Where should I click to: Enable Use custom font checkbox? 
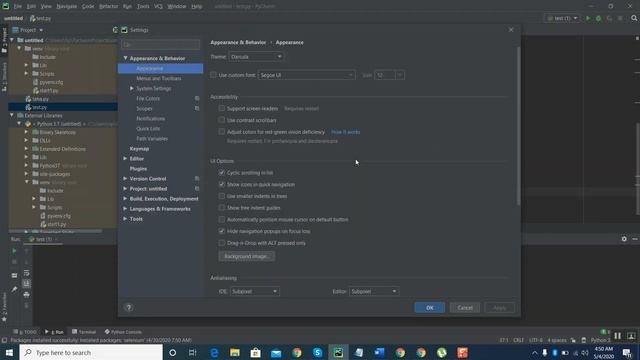(213, 75)
